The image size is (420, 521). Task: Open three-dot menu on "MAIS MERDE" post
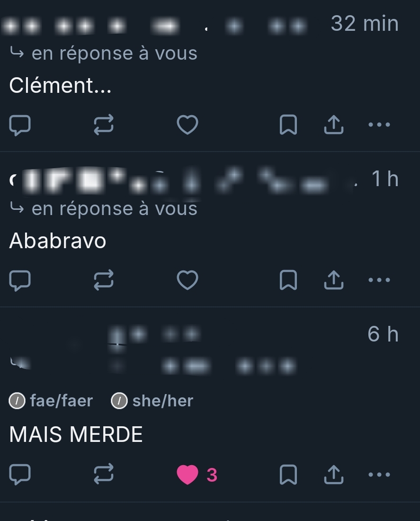379,474
